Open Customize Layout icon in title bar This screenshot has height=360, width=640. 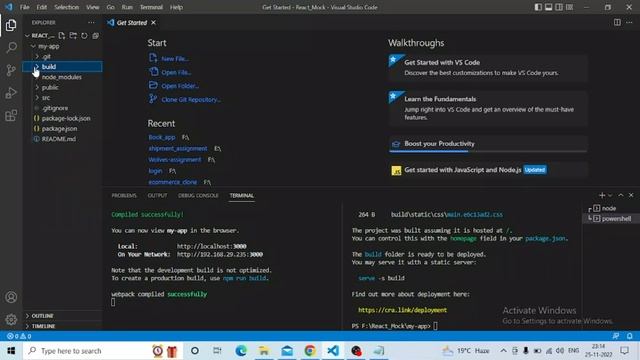(569, 7)
